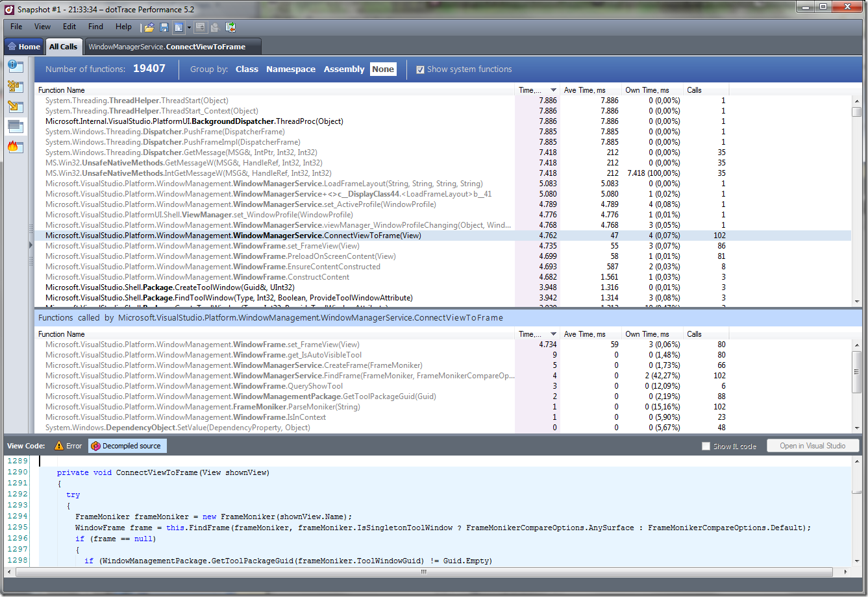The height and width of the screenshot is (597, 868).
Task: Open the arrow next to the layout icon
Action: 189,27
